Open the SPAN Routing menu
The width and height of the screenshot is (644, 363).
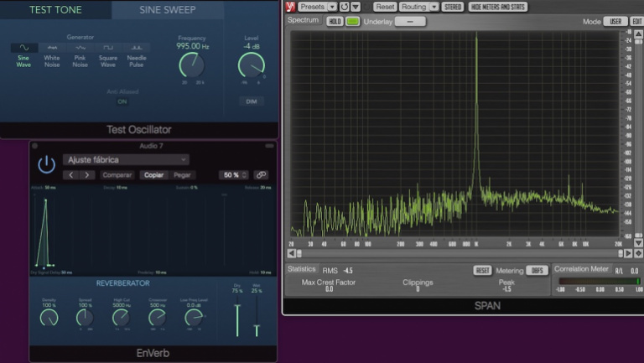pos(413,7)
